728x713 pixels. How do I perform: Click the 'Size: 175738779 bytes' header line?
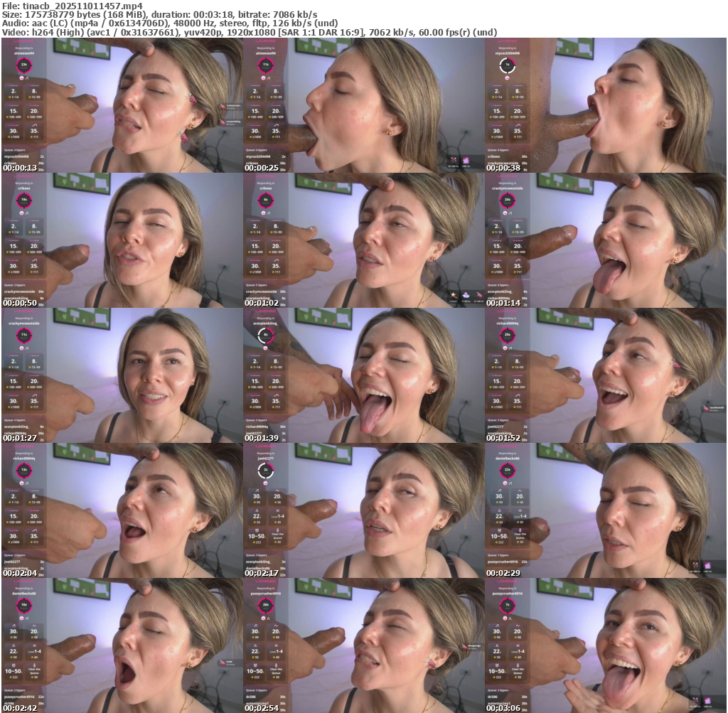(x=160, y=15)
